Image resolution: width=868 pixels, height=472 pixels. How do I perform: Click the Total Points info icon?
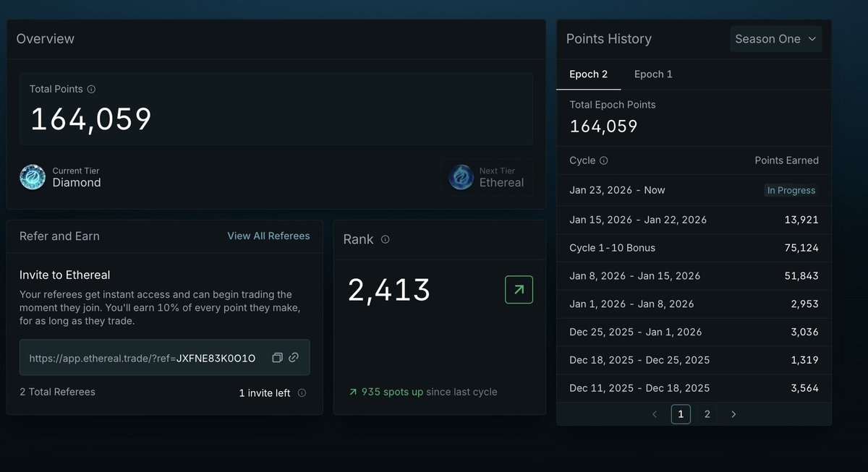tap(91, 90)
